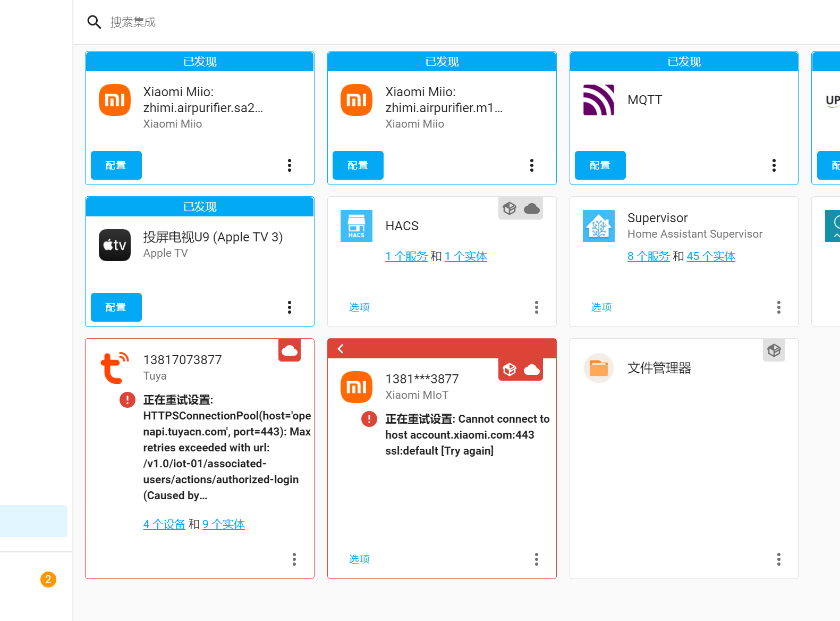Click the HACS cloud dependency icon
This screenshot has height=621, width=840.
click(x=532, y=208)
